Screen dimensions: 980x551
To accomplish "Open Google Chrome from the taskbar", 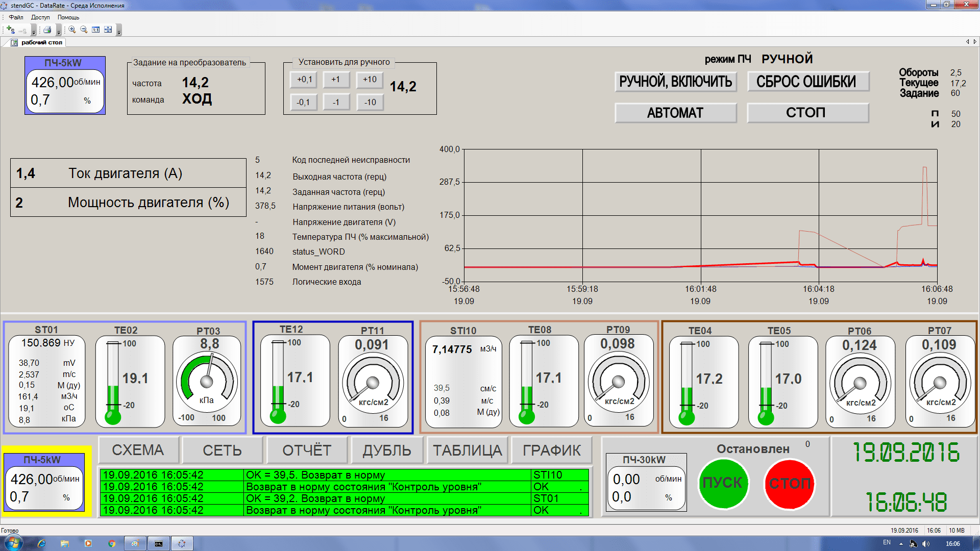I will pyautogui.click(x=112, y=543).
